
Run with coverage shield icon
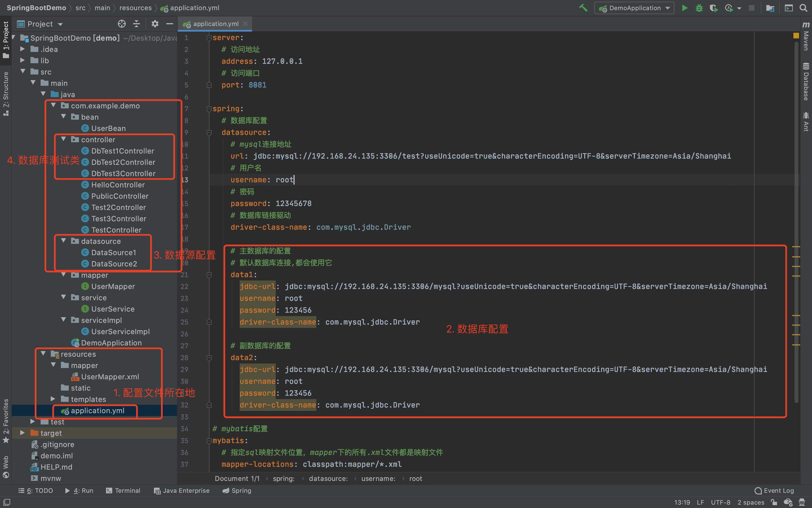click(713, 8)
